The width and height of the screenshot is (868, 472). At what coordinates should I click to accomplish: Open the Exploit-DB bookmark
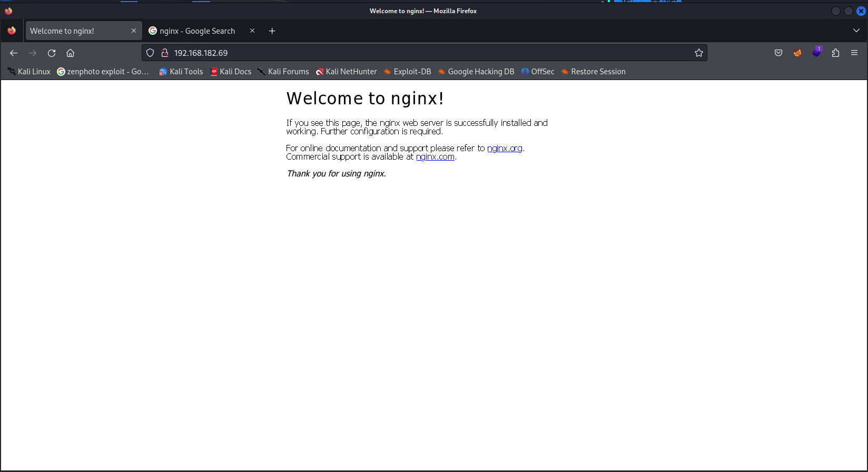[407, 72]
